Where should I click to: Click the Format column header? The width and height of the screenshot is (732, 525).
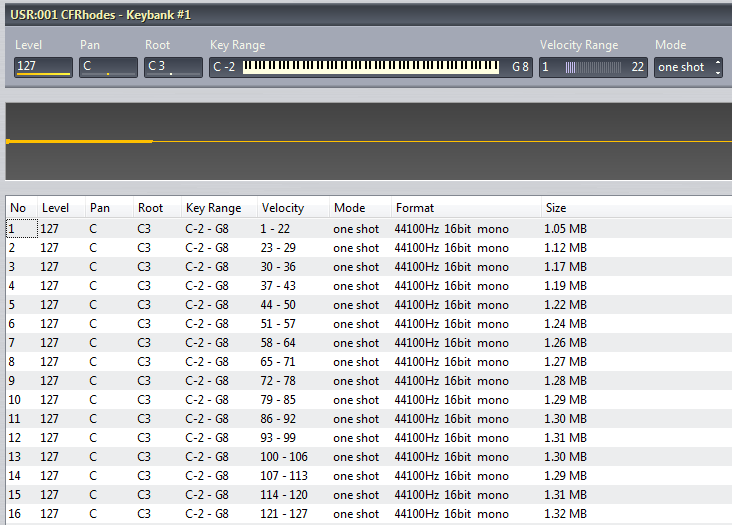[x=415, y=208]
